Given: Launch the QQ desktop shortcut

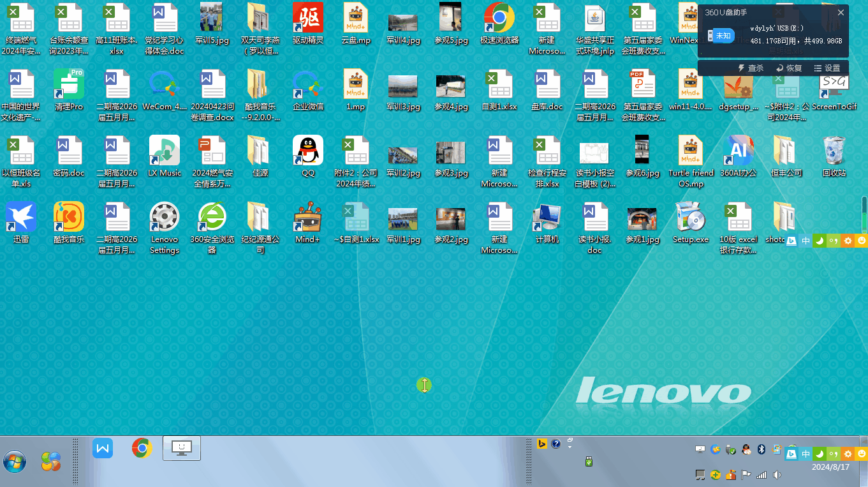Looking at the screenshot, I should coord(308,156).
